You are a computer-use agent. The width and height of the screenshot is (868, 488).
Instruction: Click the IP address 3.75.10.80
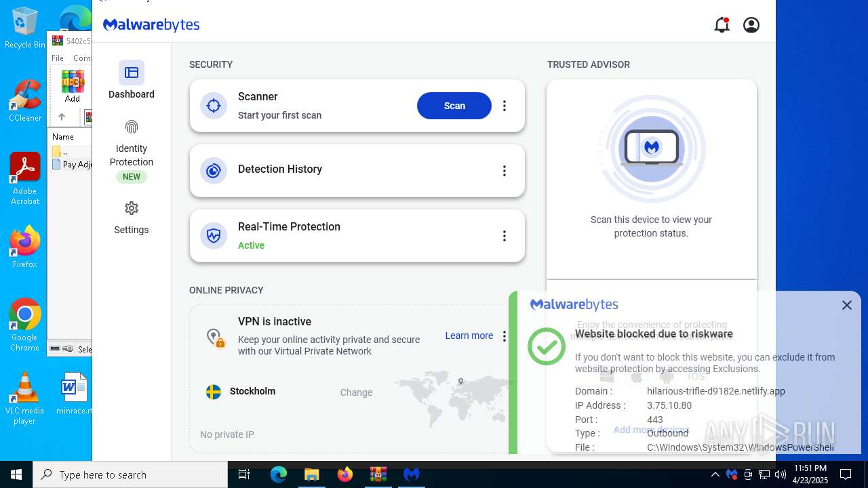click(x=669, y=405)
